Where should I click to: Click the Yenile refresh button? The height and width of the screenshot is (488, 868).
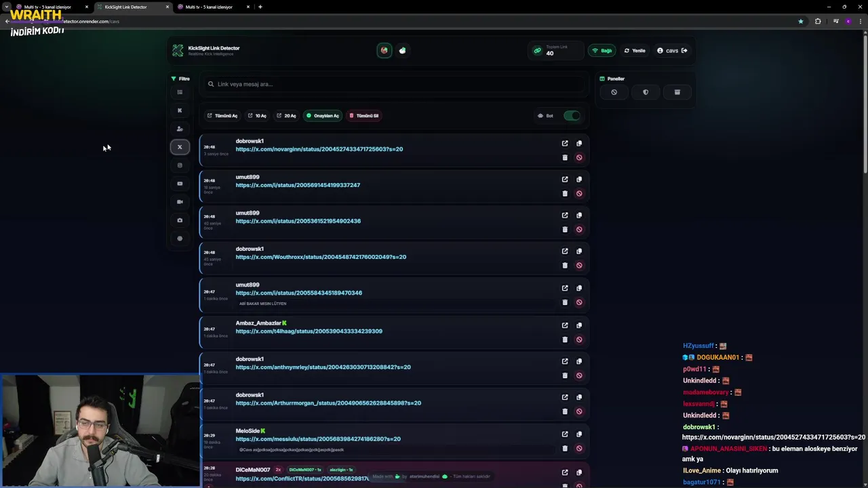tap(635, 50)
